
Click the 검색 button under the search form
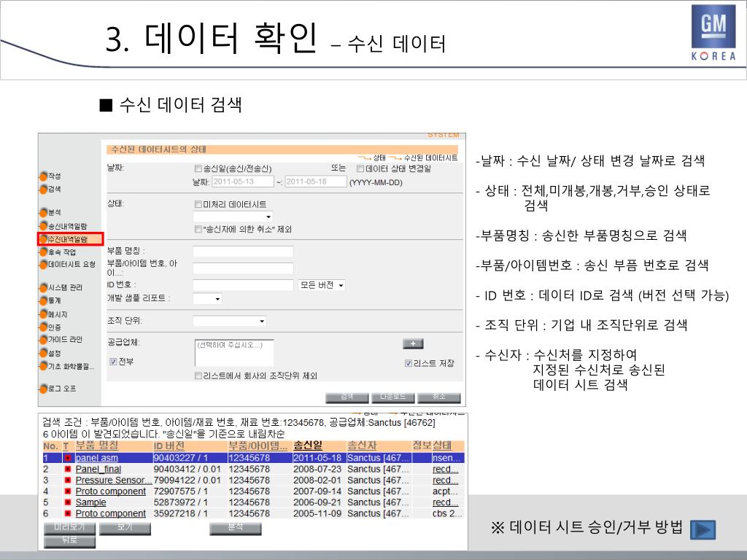click(x=347, y=397)
